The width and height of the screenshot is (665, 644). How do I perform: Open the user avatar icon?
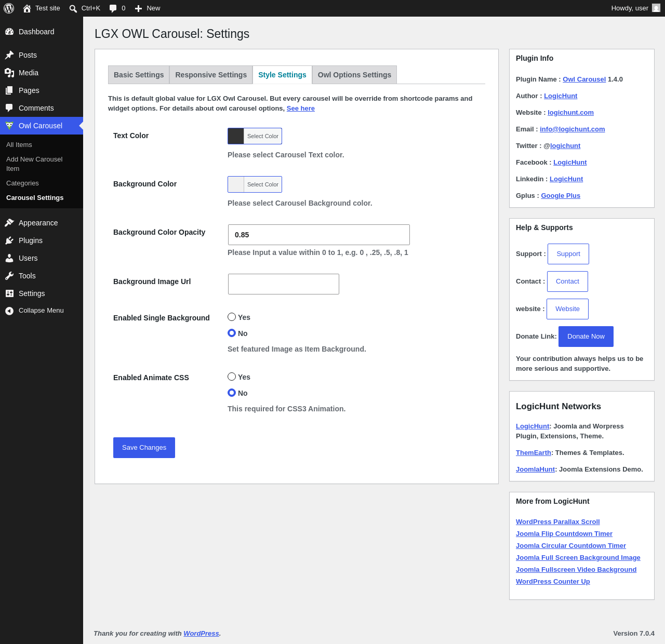point(656,8)
